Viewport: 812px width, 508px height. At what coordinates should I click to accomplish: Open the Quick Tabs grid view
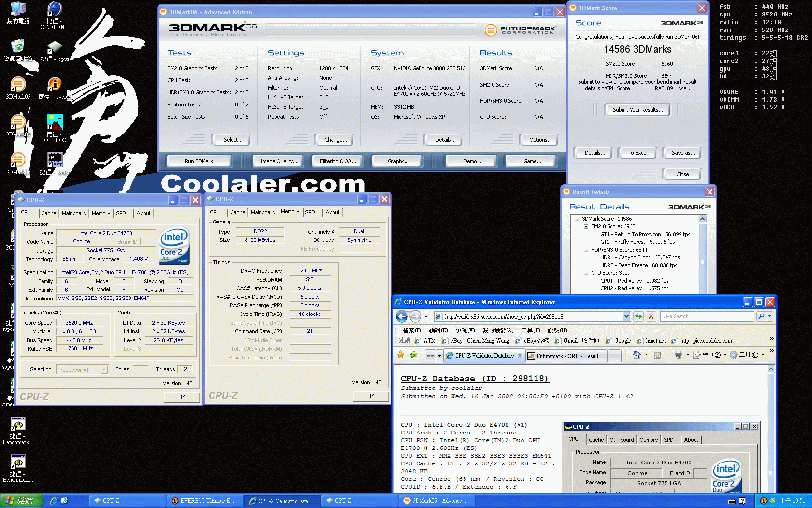tap(430, 356)
